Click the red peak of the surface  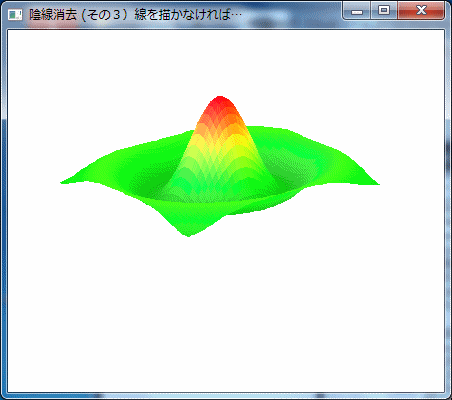click(x=220, y=102)
